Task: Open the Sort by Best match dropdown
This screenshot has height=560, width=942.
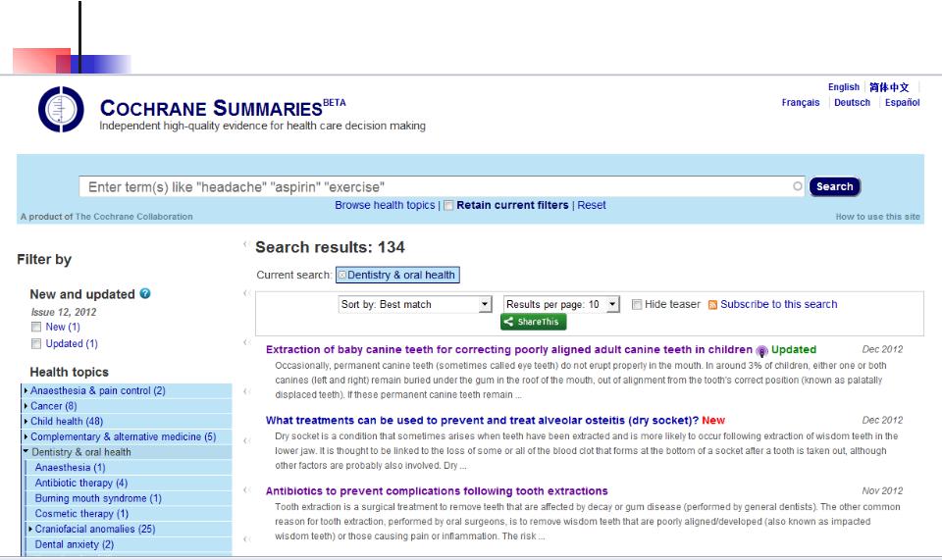Action: point(415,304)
